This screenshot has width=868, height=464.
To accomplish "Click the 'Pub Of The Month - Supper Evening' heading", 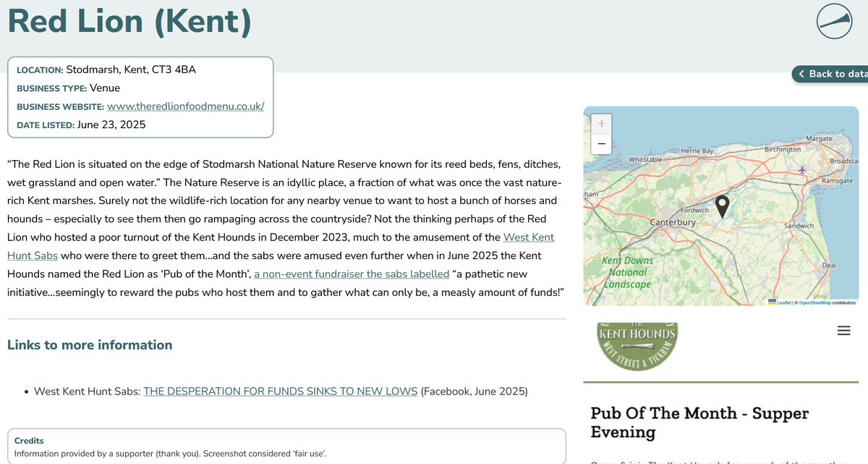I will (x=699, y=423).
